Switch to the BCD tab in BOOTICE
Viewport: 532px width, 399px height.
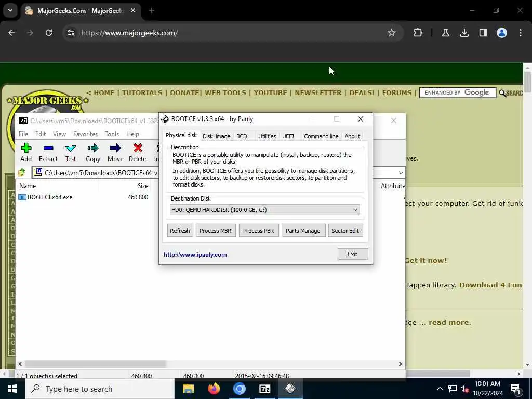[x=242, y=136]
